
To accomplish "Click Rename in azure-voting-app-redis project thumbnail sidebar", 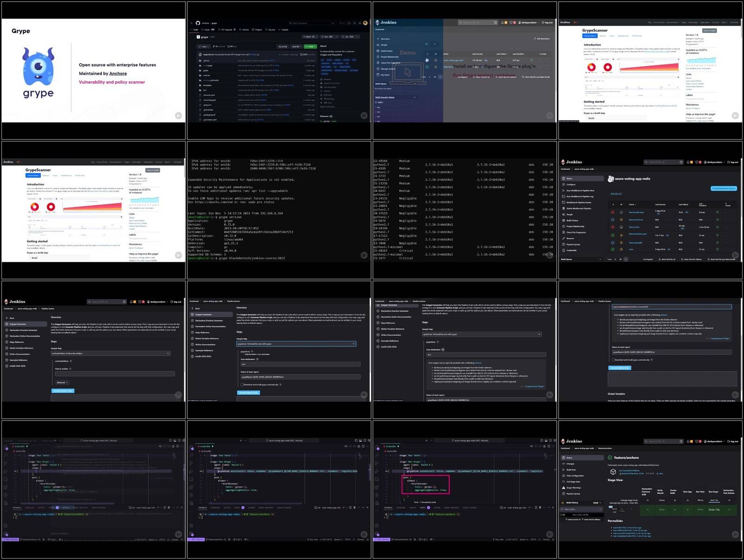I will pyautogui.click(x=568, y=238).
